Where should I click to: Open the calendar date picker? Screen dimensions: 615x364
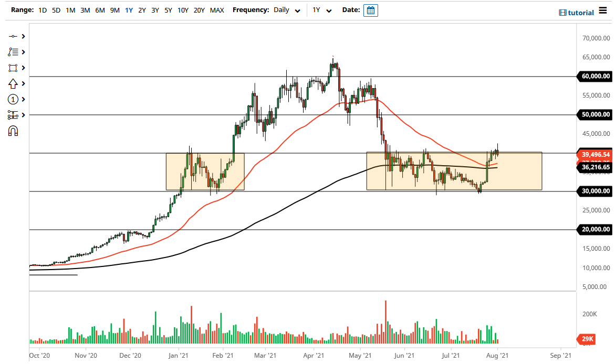(x=371, y=10)
